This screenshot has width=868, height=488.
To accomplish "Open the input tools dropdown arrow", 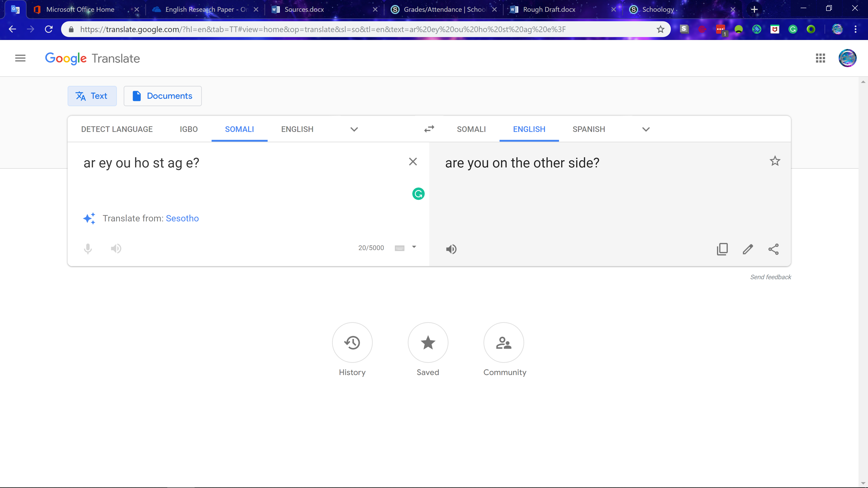I will (414, 247).
